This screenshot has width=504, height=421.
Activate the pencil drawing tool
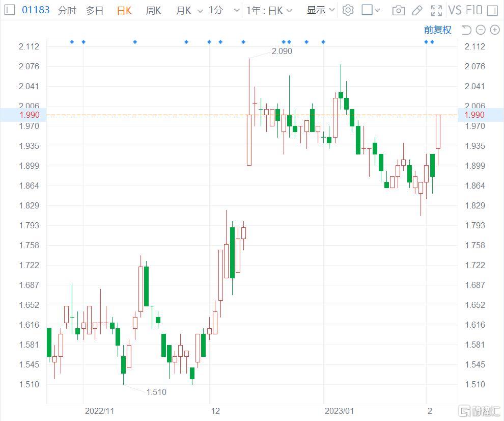pos(417,11)
